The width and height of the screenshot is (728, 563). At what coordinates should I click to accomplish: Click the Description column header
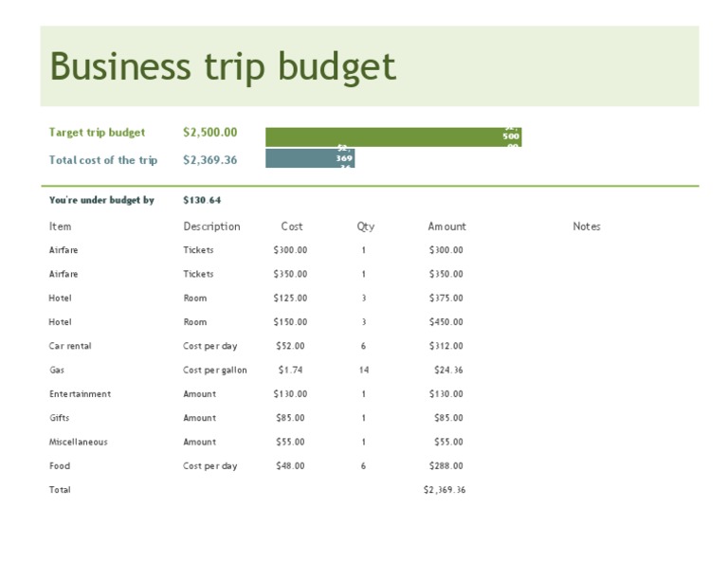pos(211,227)
